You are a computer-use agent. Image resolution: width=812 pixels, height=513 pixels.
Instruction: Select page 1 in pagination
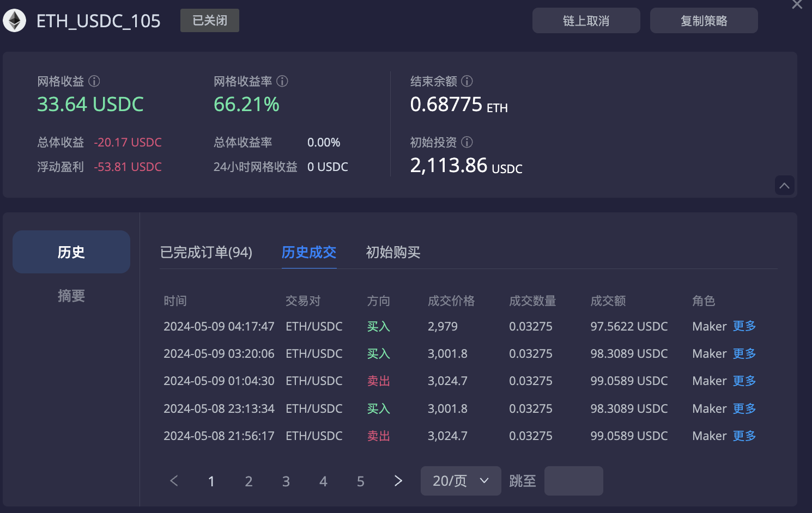click(x=211, y=481)
